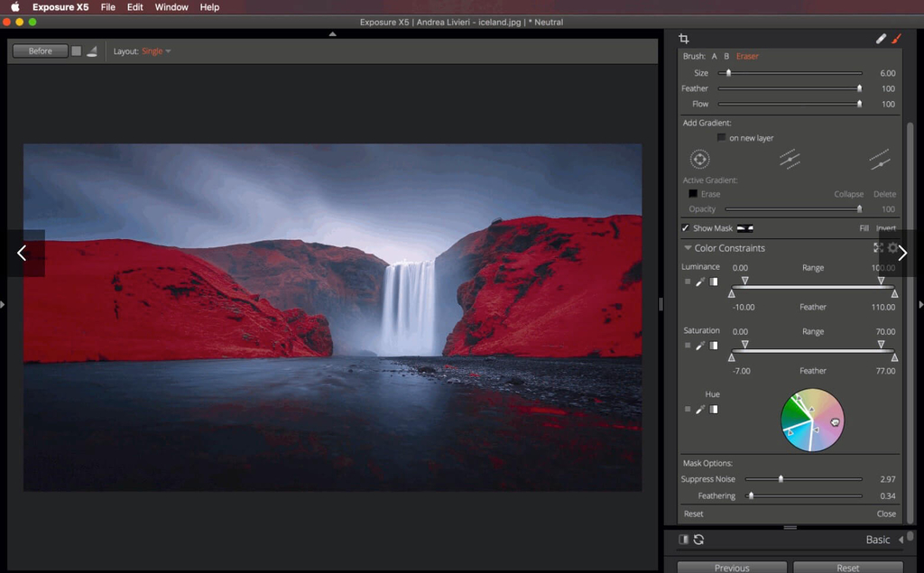The image size is (924, 573).
Task: Add a radial gradient
Action: point(700,159)
